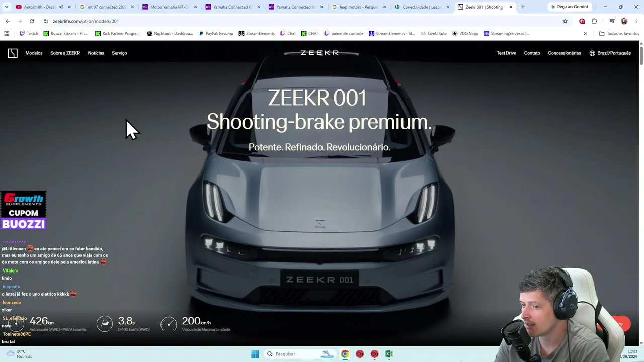Open the Buozzi Stream Kick bookmark
Image resolution: width=644 pixels, height=362 pixels.
(x=66, y=34)
